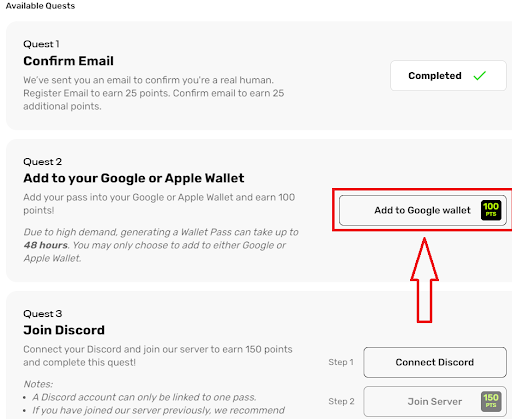Click the Step 2 label
This screenshot has width=512, height=419.
[x=341, y=401]
